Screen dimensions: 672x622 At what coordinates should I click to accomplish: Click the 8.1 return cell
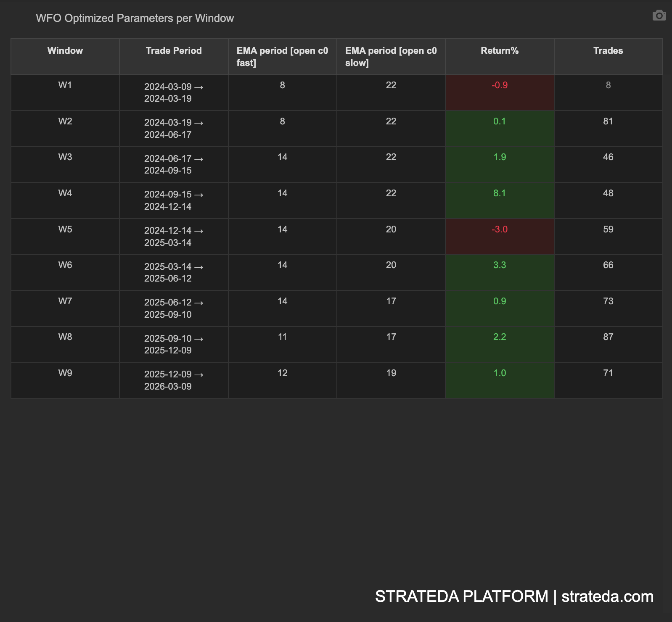[500, 200]
